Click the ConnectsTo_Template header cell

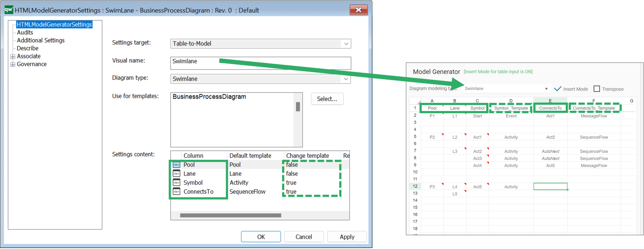[x=594, y=108]
